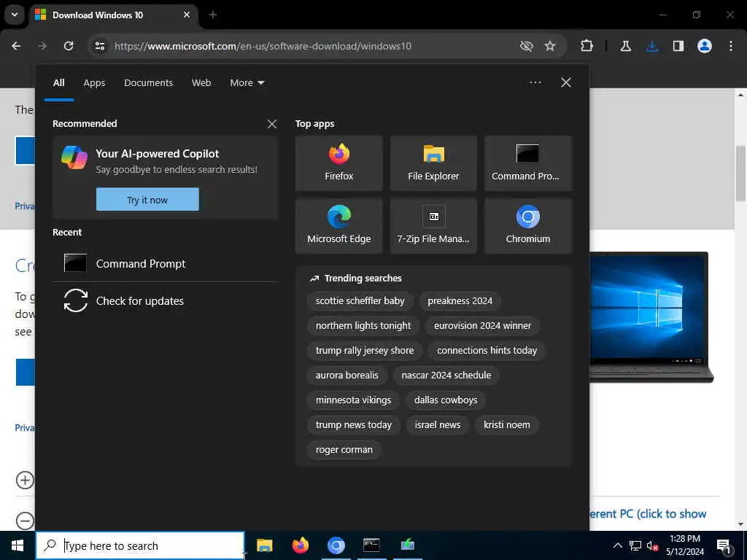The image size is (747, 560).
Task: Search trending 'trump news today'
Action: click(354, 425)
